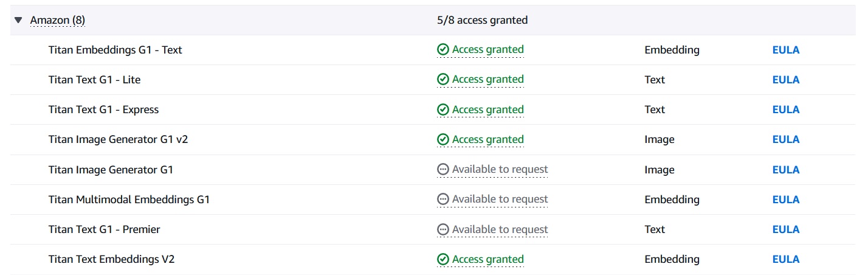868x275 pixels.
Task: Click checkmark icon for Titan Text Embeddings V2
Action: click(x=443, y=260)
